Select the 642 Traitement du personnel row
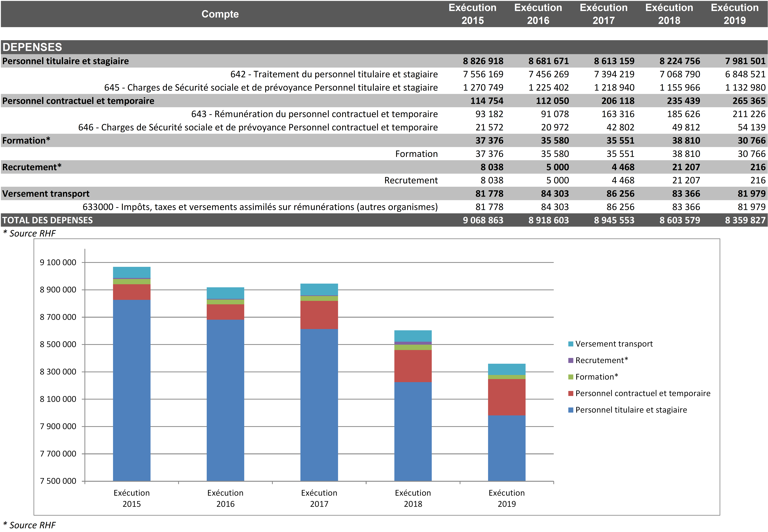This screenshot has width=768, height=532. coord(334,74)
